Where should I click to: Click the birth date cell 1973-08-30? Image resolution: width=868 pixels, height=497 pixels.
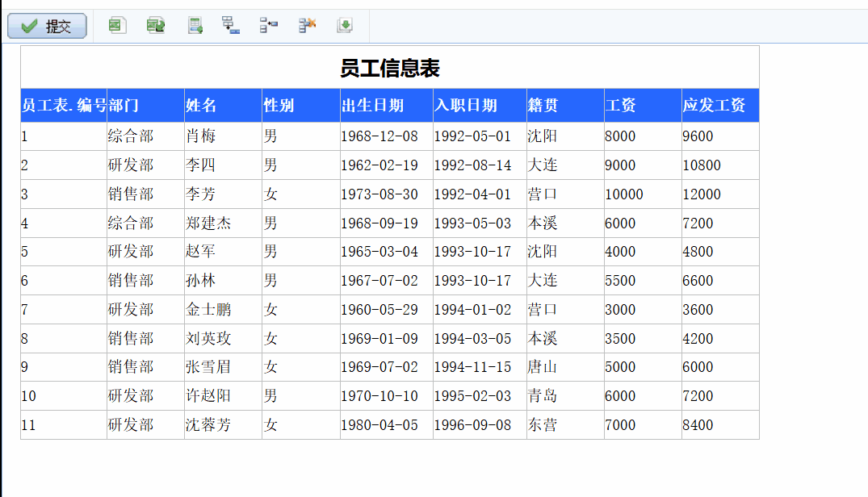(x=386, y=194)
